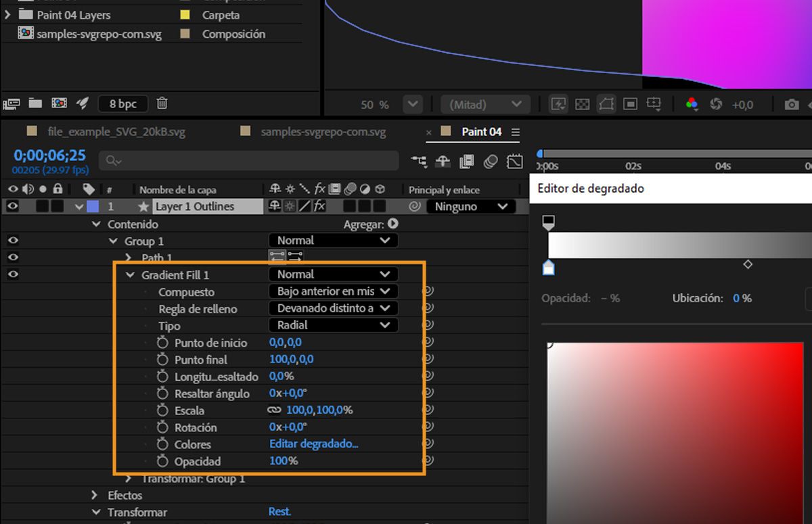
Task: Create a new folder in the Project panel
Action: pyautogui.click(x=35, y=103)
